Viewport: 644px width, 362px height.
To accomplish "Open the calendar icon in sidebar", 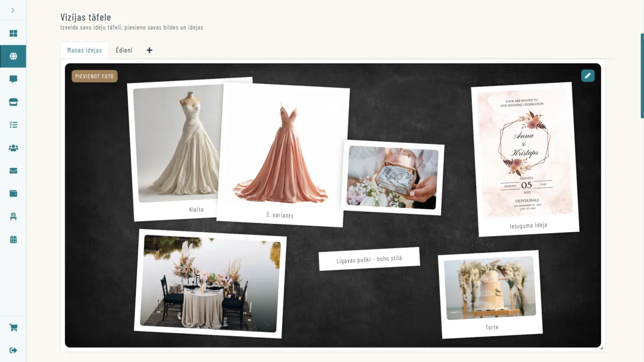I will (x=13, y=240).
